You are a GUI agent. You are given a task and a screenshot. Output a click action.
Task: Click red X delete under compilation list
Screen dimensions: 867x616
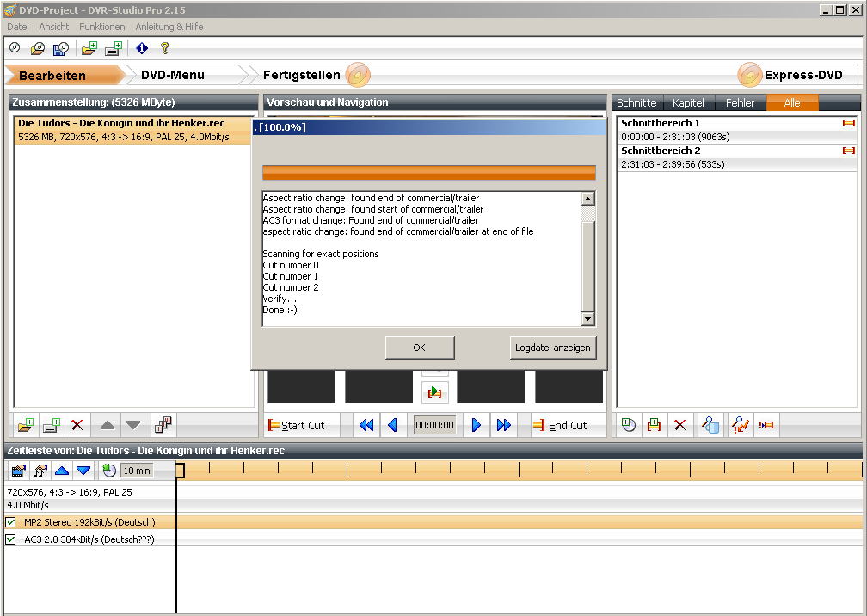[x=77, y=425]
